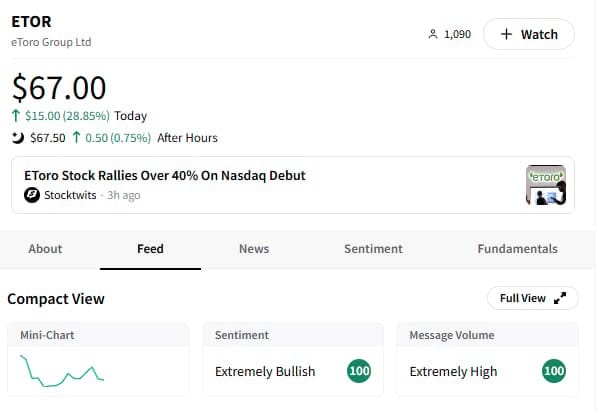
Task: Click the eToro news article thumbnail
Action: point(546,185)
